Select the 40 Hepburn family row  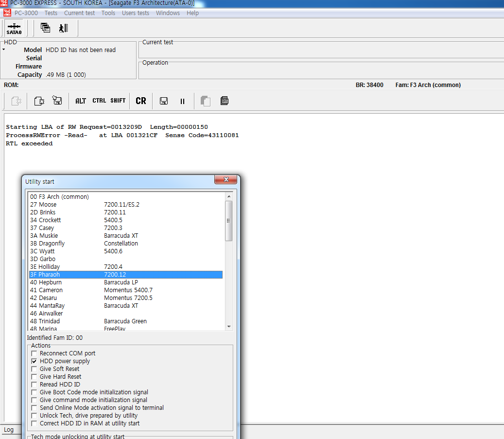(x=126, y=282)
